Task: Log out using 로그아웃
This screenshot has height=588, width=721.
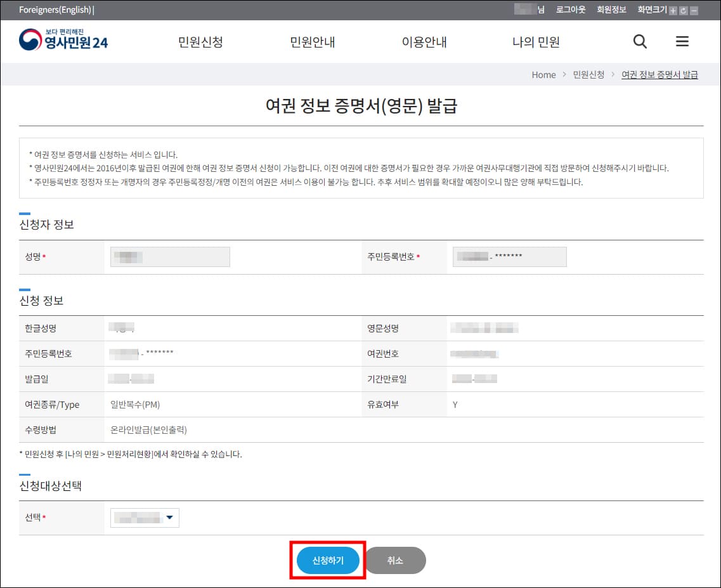Action: pyautogui.click(x=570, y=10)
